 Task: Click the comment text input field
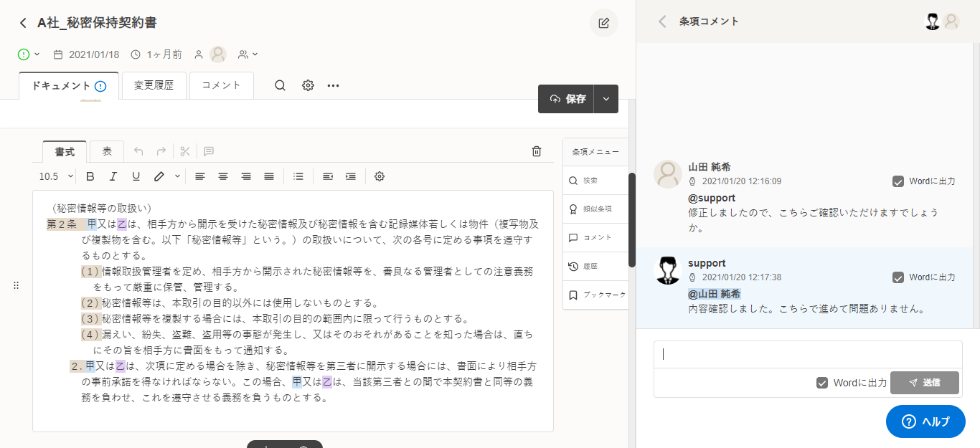(807, 354)
